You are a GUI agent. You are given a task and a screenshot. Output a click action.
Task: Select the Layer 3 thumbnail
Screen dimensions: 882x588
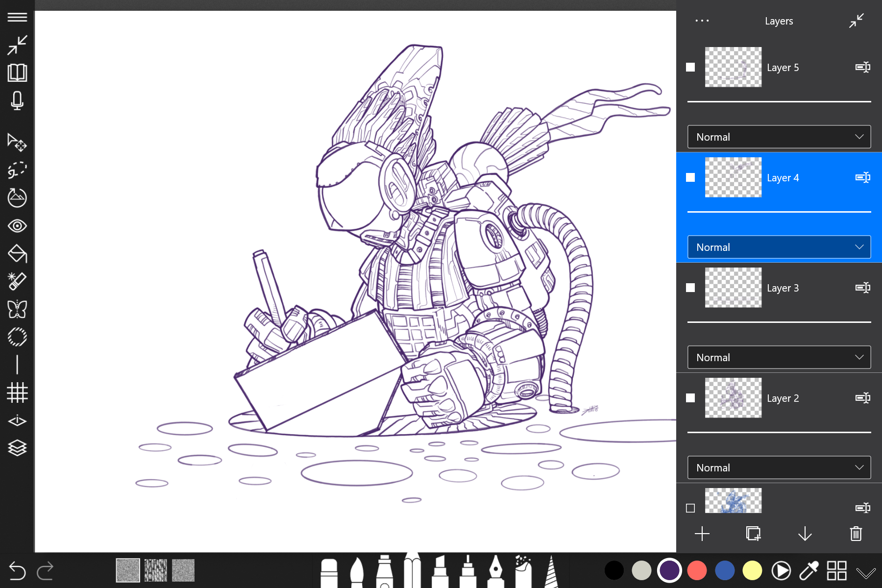click(733, 288)
